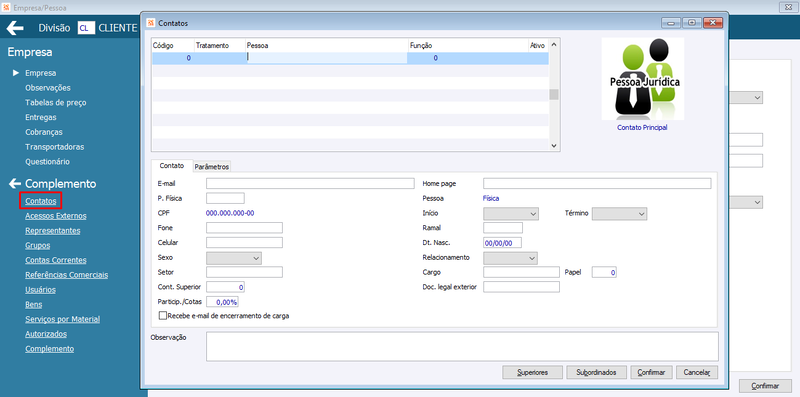The width and height of the screenshot is (800, 397).
Task: Open Grupos link
Action: pos(38,245)
